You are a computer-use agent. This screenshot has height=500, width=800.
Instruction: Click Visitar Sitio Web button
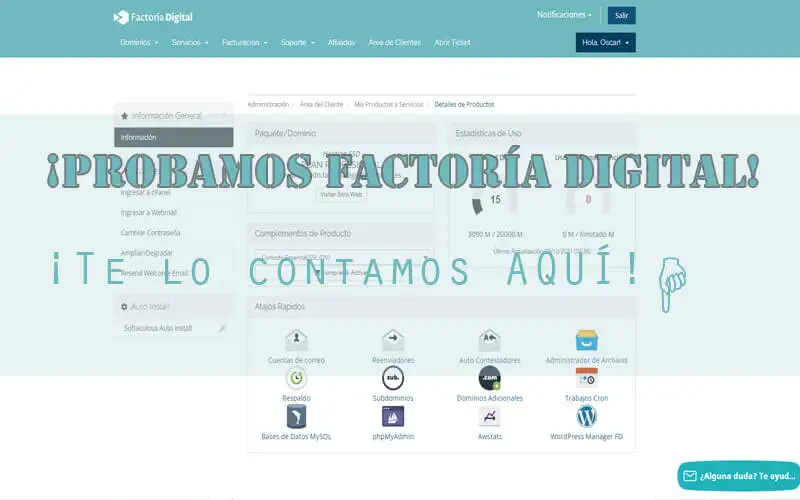tap(341, 194)
